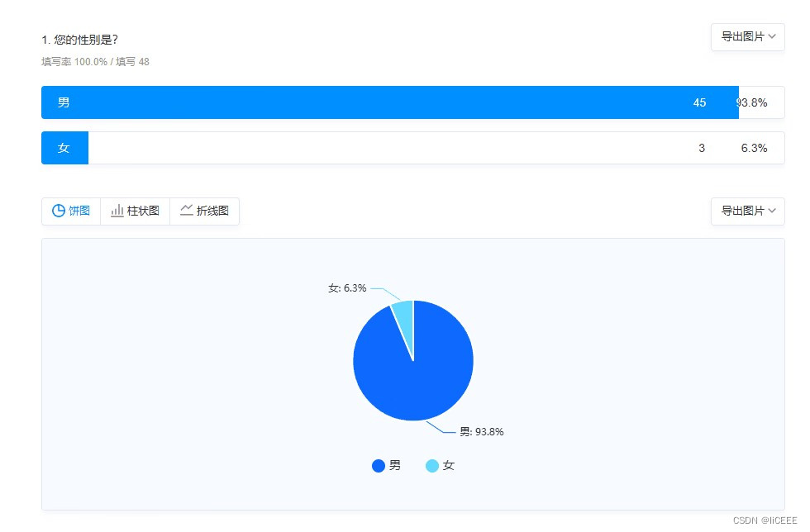The image size is (810, 532).
Task: Click the 女 result bar label
Action: point(64,148)
